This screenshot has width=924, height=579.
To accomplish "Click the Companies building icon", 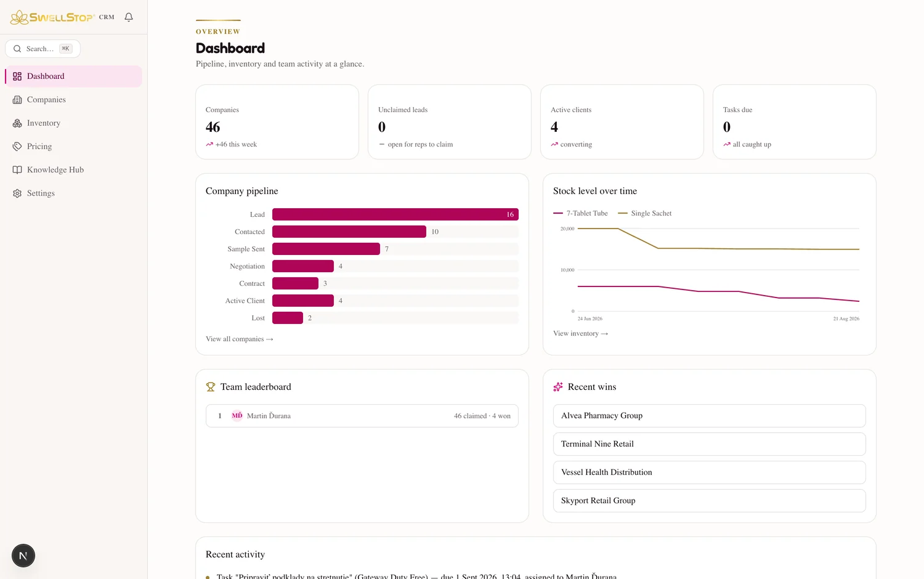I will 17,100.
